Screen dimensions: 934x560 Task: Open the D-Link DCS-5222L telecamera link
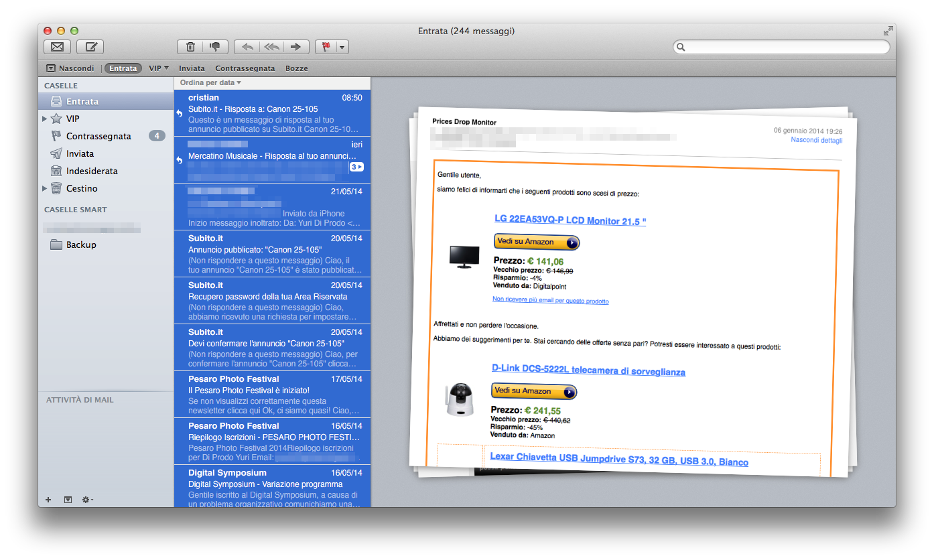(x=588, y=370)
